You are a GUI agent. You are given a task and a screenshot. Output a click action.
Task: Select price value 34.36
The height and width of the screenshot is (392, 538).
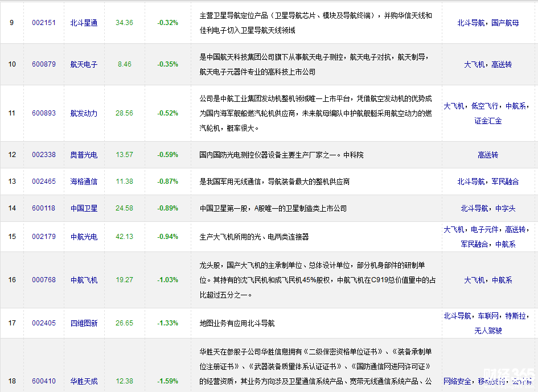click(124, 23)
